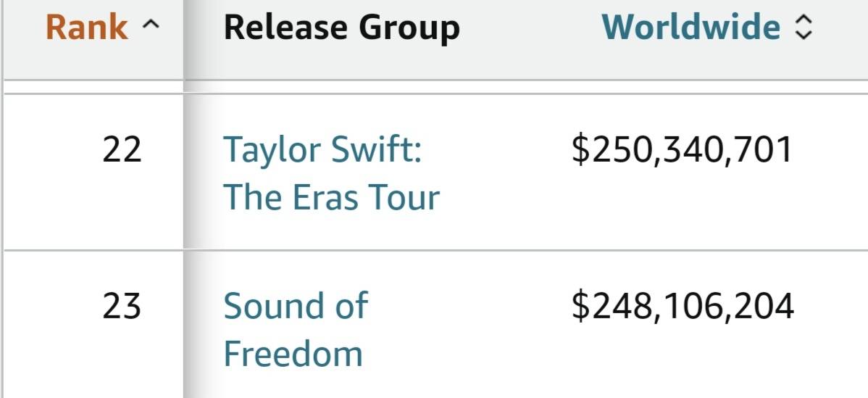The image size is (868, 398).
Task: Select the $248,106,204 worldwide gross cell
Action: (683, 306)
